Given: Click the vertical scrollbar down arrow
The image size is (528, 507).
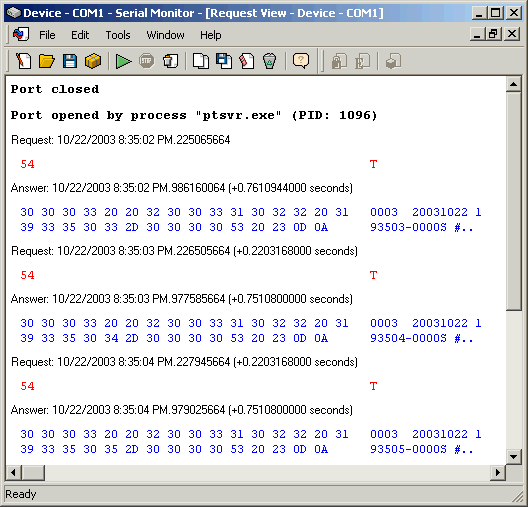Looking at the screenshot, I should tap(514, 457).
